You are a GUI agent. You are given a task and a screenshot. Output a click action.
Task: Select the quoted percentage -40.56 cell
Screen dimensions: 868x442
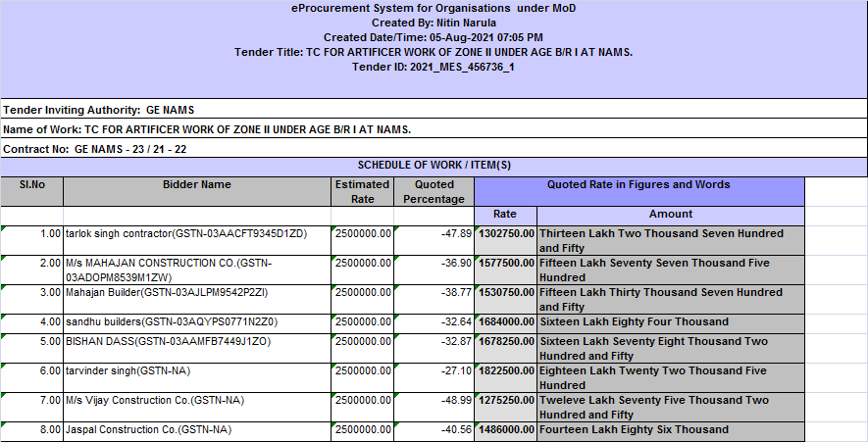pos(434,431)
